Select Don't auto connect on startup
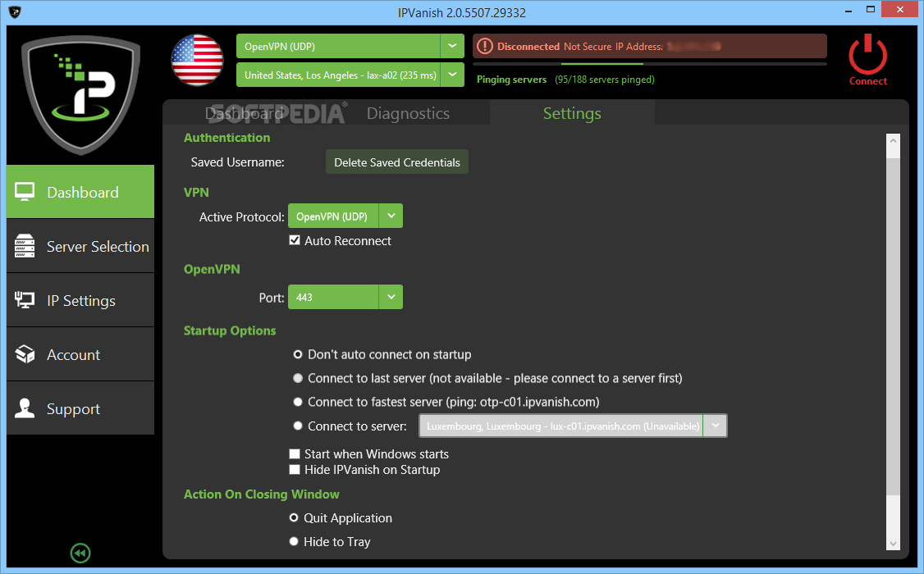The height and width of the screenshot is (574, 924). pos(298,354)
